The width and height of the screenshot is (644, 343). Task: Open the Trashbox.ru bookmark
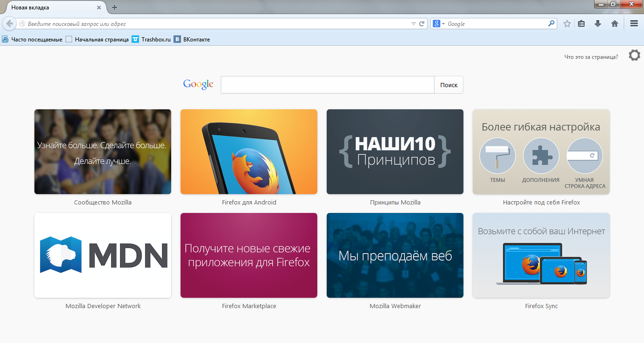click(x=151, y=40)
